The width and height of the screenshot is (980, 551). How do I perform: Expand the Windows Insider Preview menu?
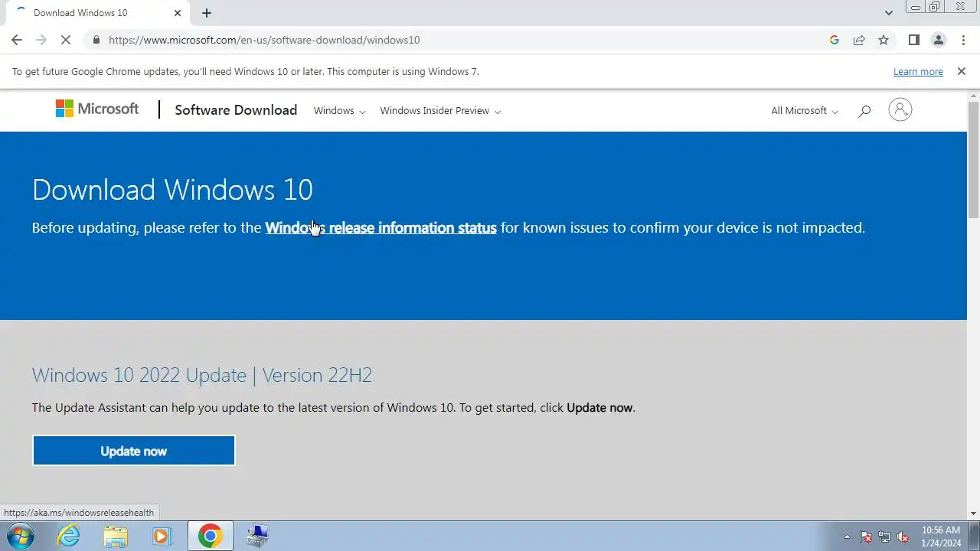pyautogui.click(x=440, y=111)
